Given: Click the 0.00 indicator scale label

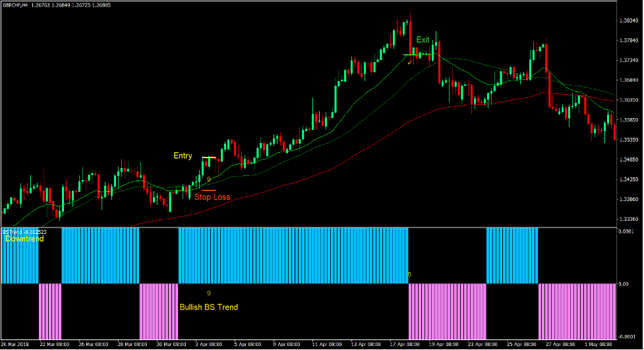Looking at the screenshot, I should 624,284.
